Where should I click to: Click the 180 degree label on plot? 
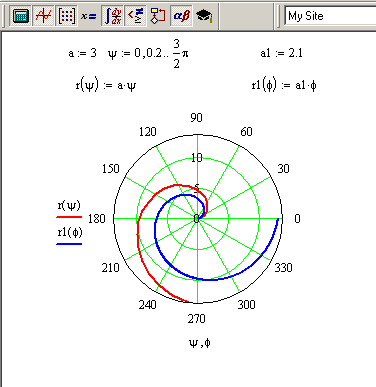(97, 219)
